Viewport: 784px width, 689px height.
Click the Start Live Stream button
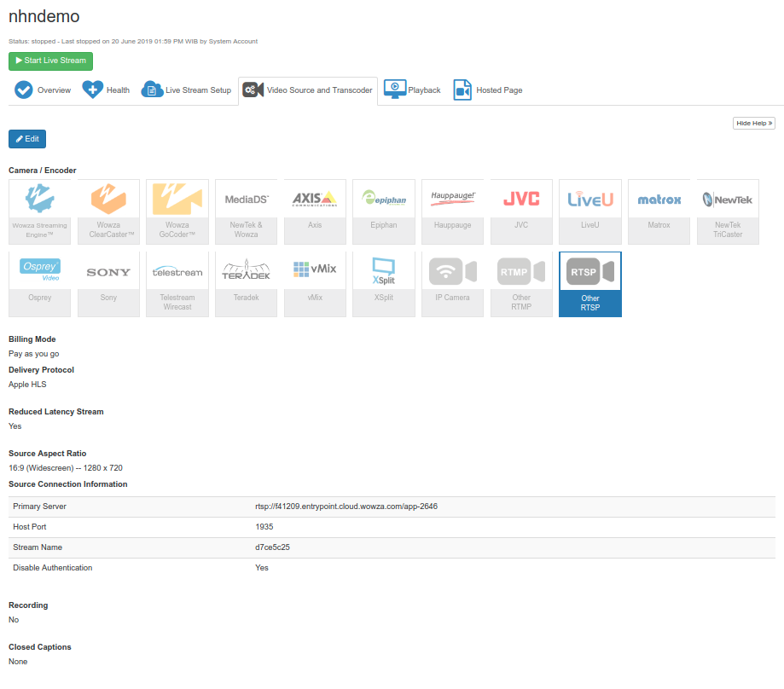pyautogui.click(x=50, y=61)
